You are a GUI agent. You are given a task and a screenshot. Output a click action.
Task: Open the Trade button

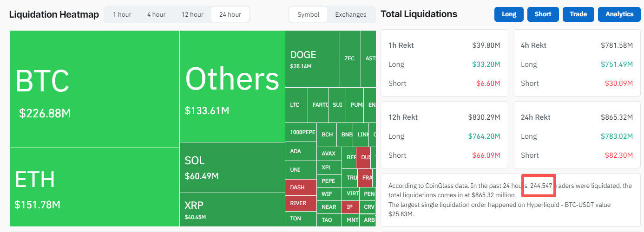pos(578,14)
